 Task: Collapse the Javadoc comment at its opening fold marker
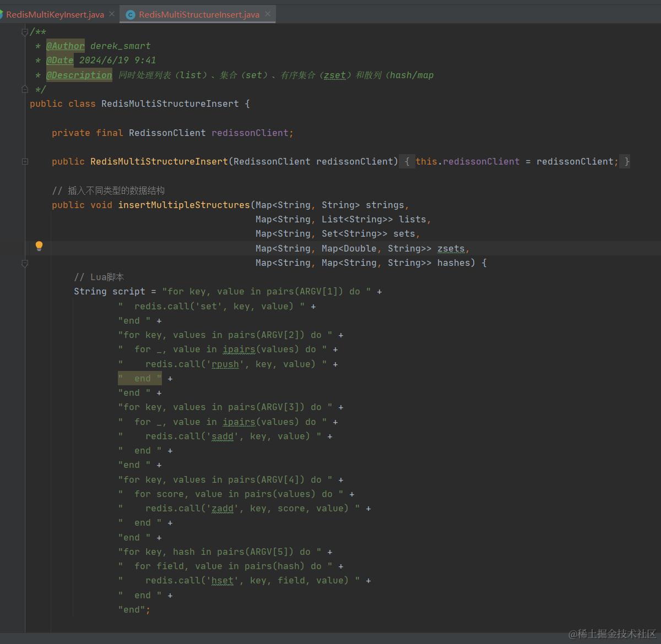click(x=25, y=32)
